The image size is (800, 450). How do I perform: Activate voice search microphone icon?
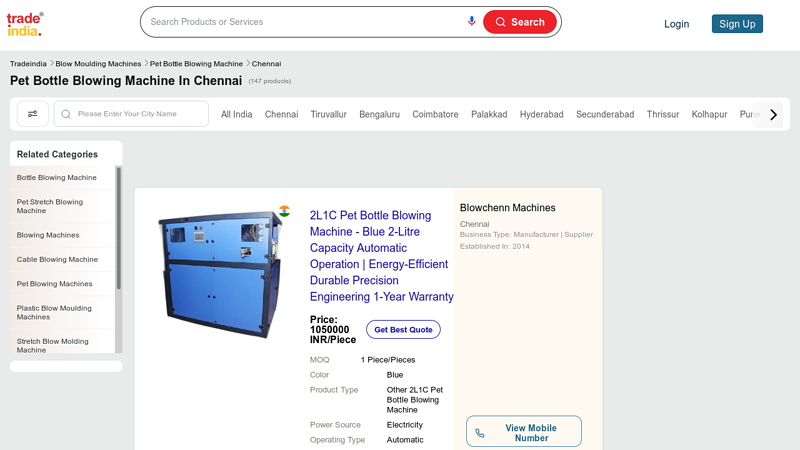point(471,21)
